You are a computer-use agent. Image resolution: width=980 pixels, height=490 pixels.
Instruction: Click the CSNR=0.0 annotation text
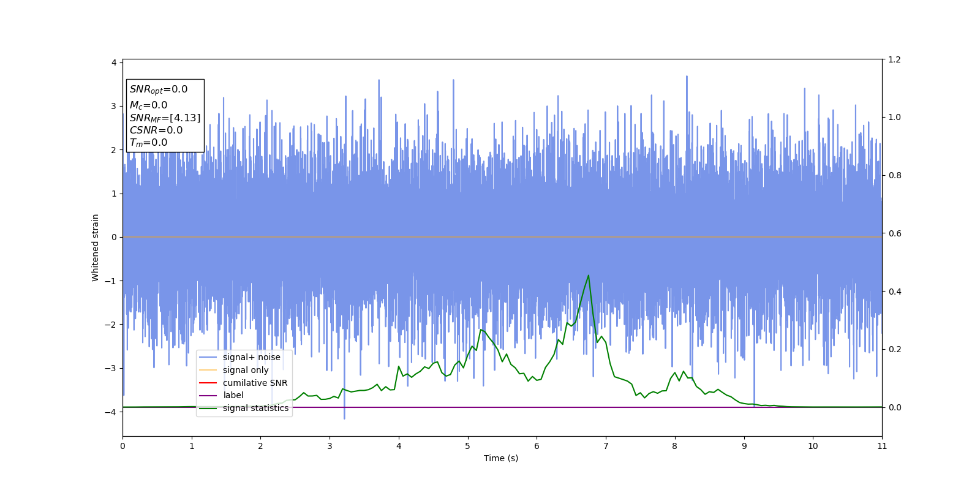tap(156, 130)
